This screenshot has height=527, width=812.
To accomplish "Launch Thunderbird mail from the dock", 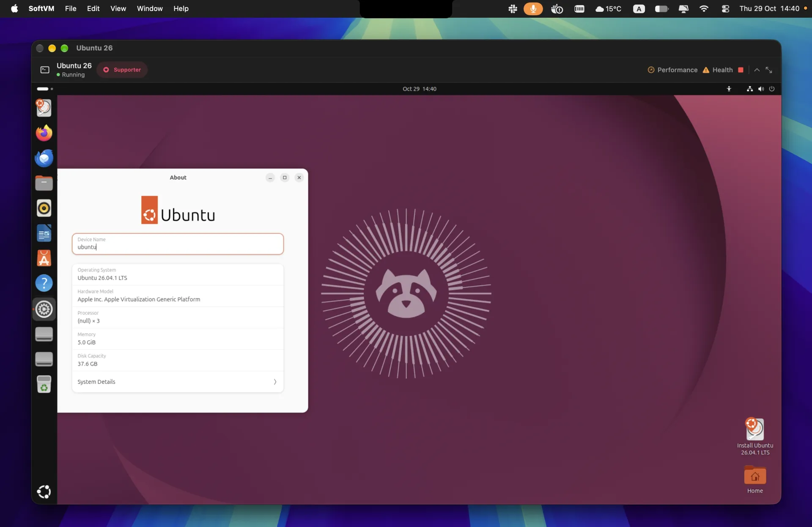I will [44, 158].
